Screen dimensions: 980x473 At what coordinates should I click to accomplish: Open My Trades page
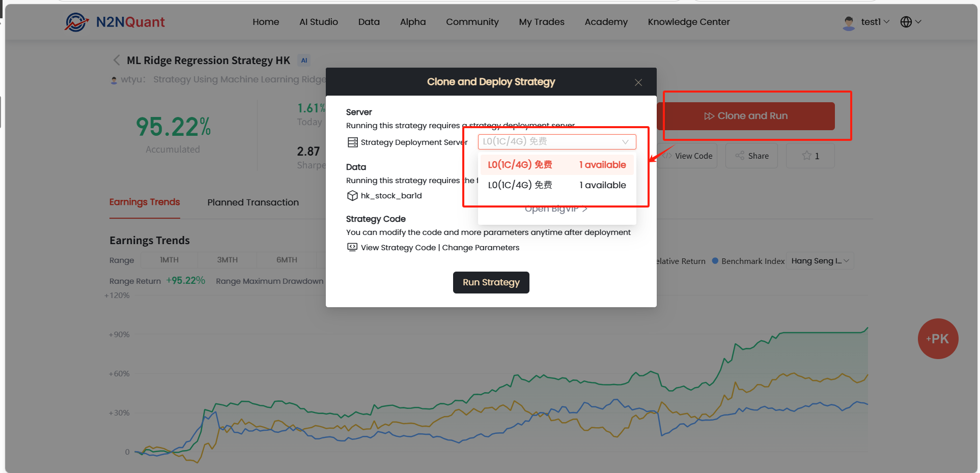542,22
